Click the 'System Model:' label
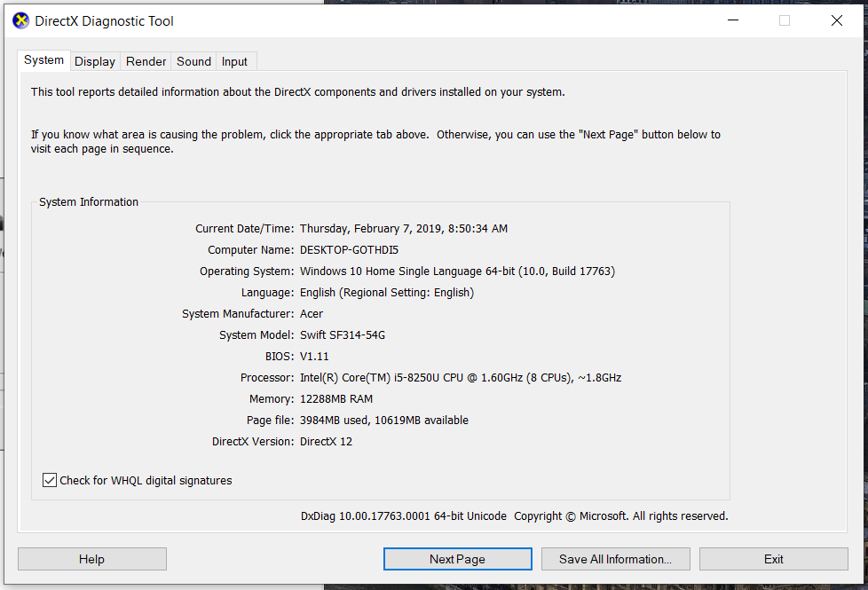The image size is (868, 590). [x=256, y=335]
